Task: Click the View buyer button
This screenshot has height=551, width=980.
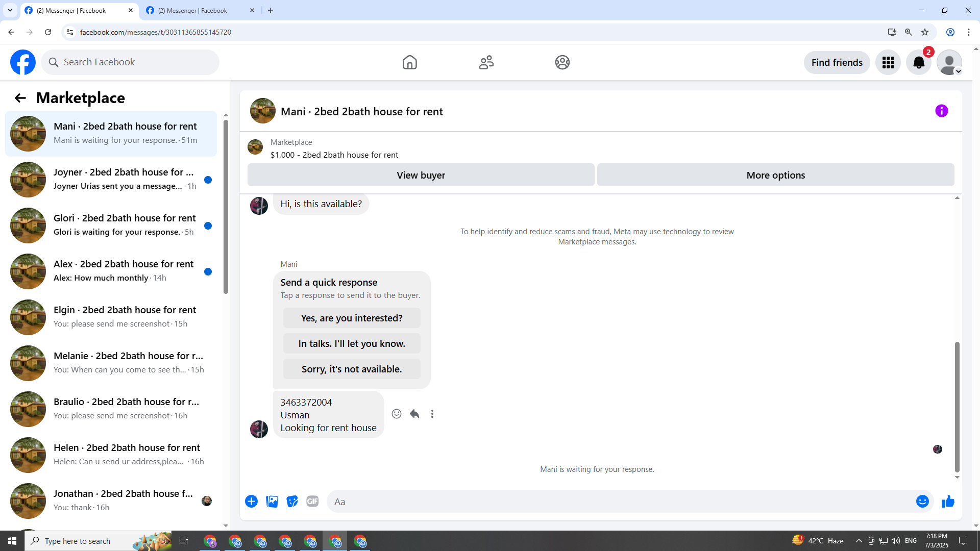Action: [421, 175]
